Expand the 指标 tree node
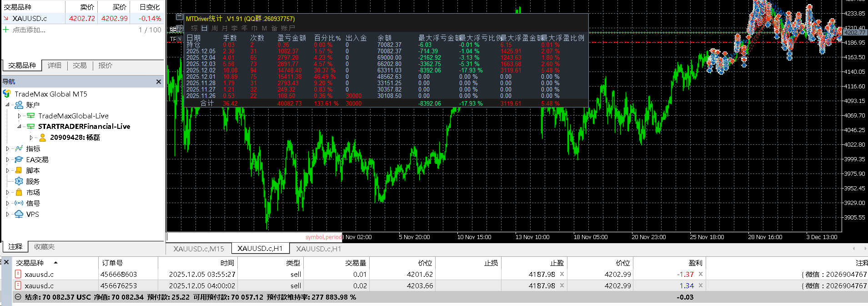The width and height of the screenshot is (868, 306). [x=8, y=148]
